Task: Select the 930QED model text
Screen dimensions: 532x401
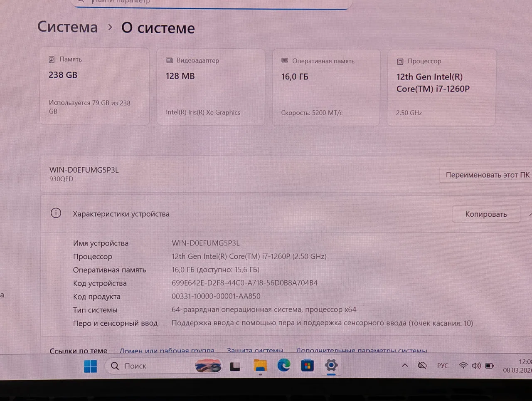Action: pos(61,179)
